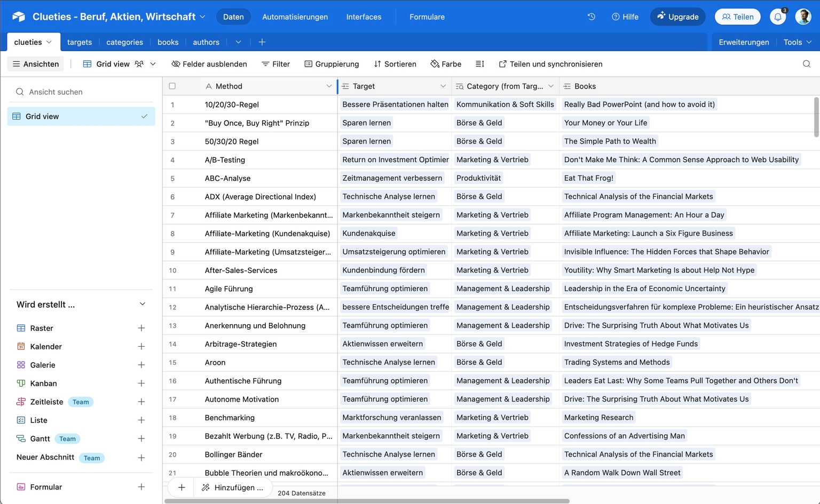
Task: Open the Gruppierung button
Action: (x=332, y=64)
